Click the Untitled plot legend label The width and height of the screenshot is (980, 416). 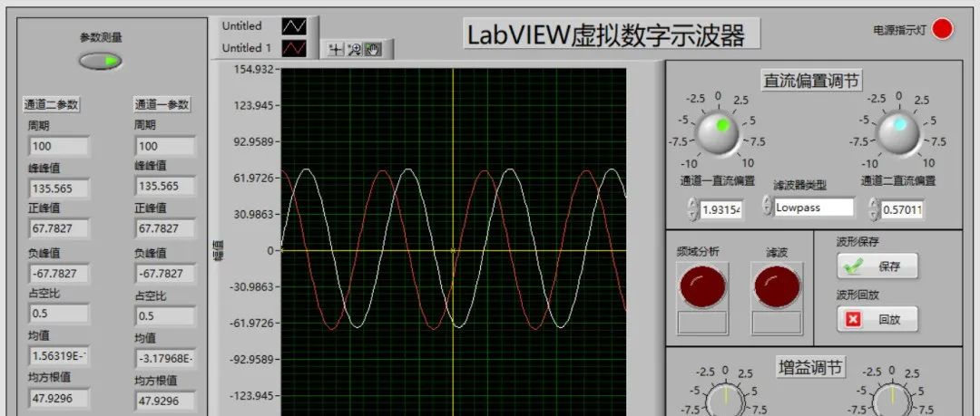[242, 26]
